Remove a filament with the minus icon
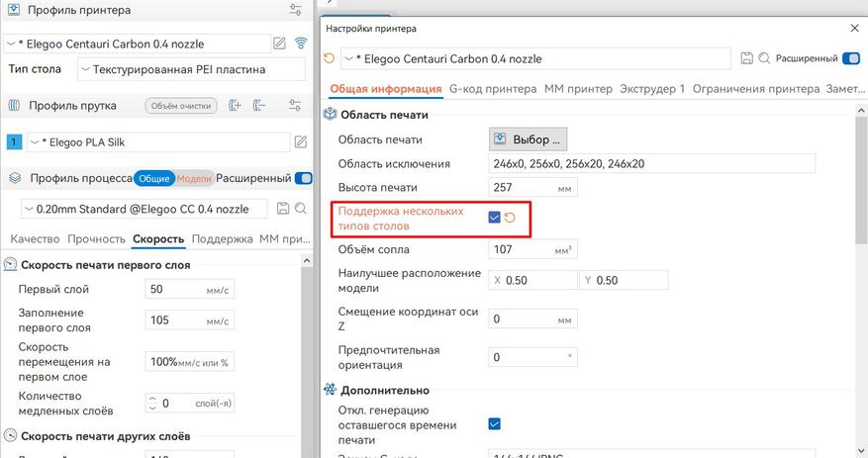Viewport: 868px width, 458px height. pos(259,105)
